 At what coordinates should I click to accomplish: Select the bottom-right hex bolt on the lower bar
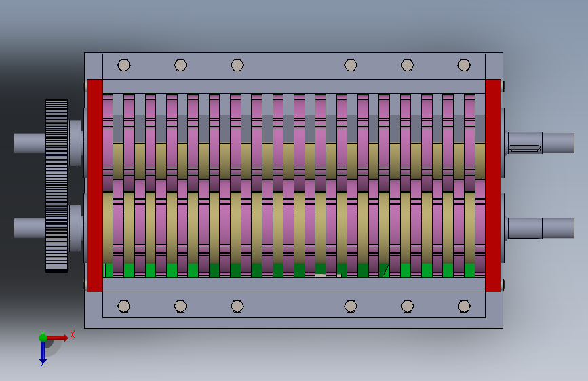(464, 306)
